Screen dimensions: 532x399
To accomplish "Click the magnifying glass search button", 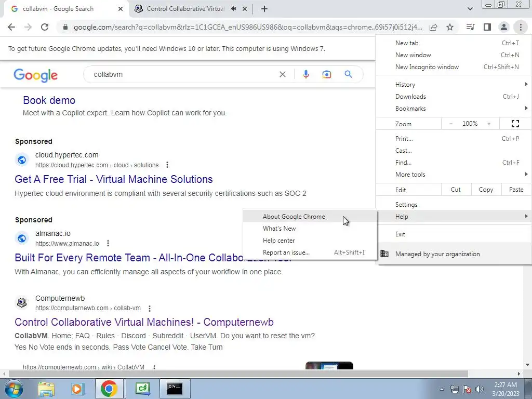I will [348, 74].
